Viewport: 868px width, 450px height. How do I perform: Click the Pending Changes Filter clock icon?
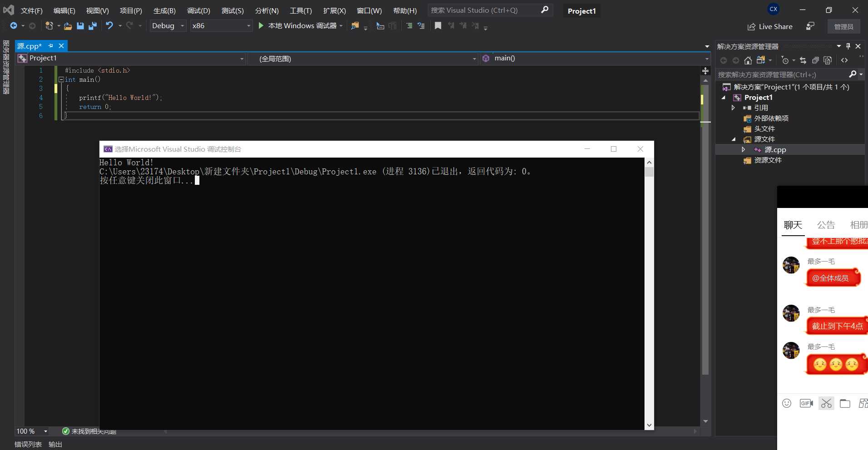pyautogui.click(x=785, y=60)
